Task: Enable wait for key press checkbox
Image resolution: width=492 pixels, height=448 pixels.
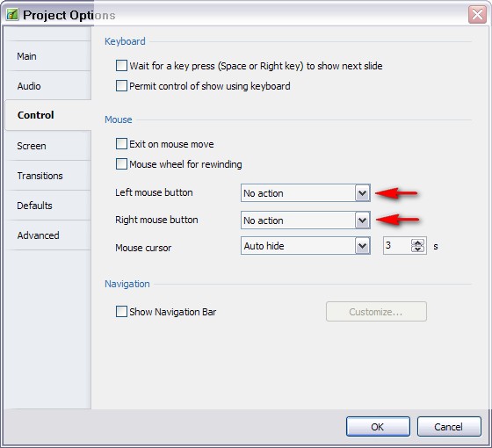Action: pyautogui.click(x=121, y=66)
